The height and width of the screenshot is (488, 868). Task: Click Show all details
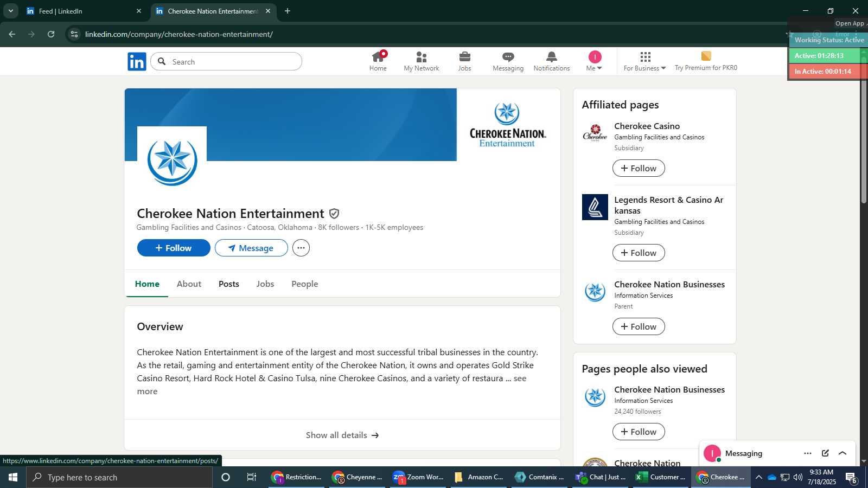(342, 435)
